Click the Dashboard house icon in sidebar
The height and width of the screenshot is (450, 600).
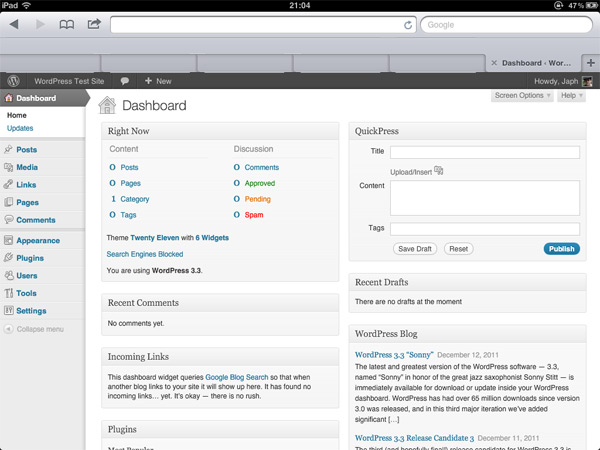pyautogui.click(x=8, y=98)
